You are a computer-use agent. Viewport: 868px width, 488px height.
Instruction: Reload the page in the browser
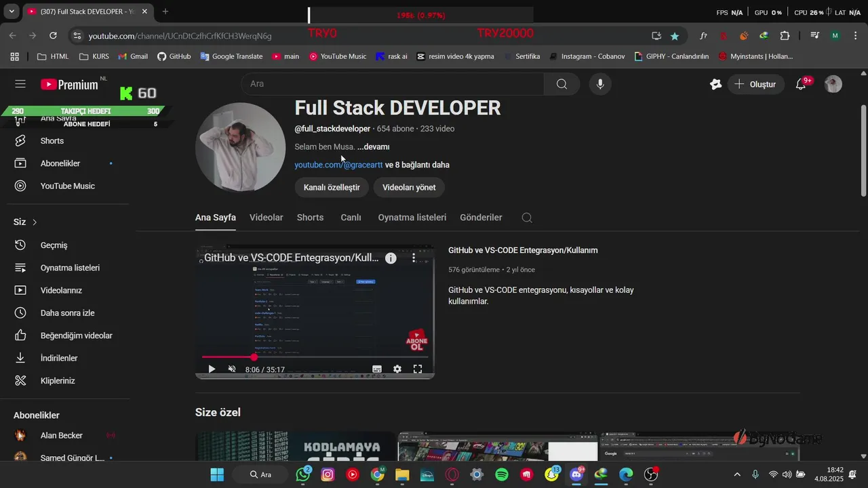pos(53,35)
